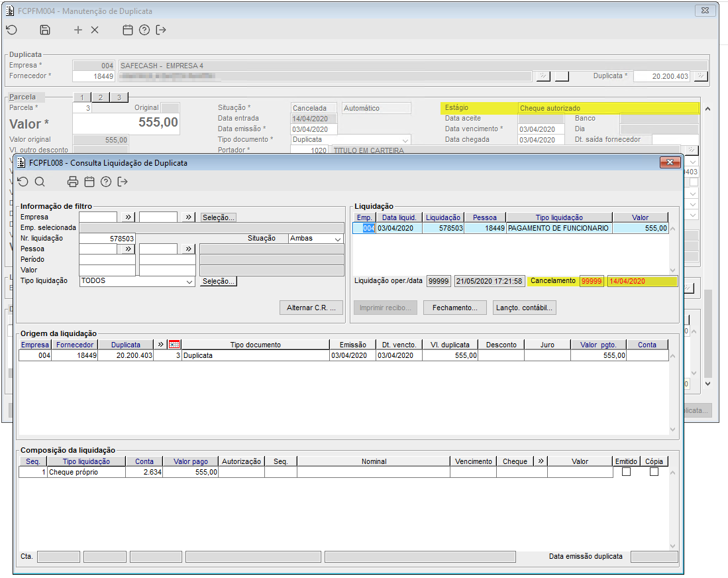Click the Valor pgto. column header
This screenshot has width=728, height=578.
(x=598, y=345)
